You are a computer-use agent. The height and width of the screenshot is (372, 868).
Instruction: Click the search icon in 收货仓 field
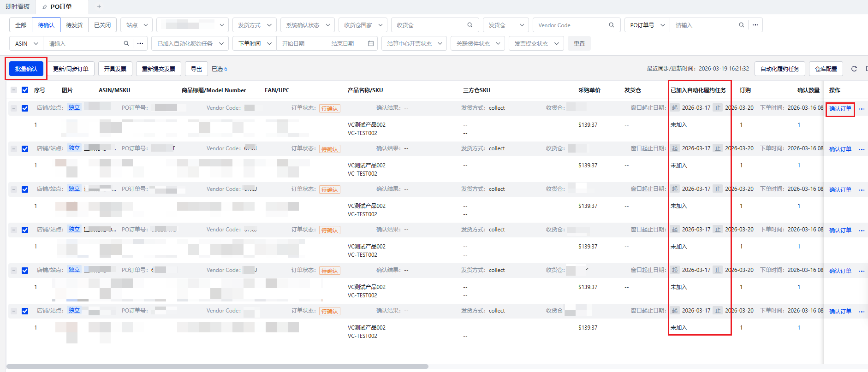(470, 25)
